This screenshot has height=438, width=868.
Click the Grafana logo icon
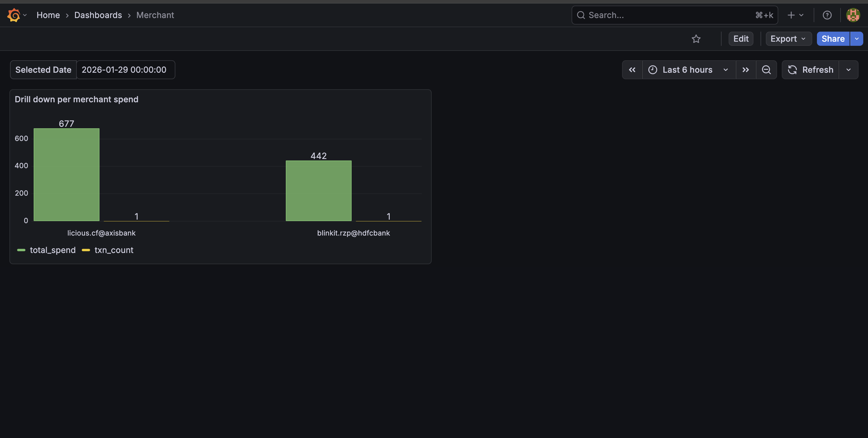14,15
